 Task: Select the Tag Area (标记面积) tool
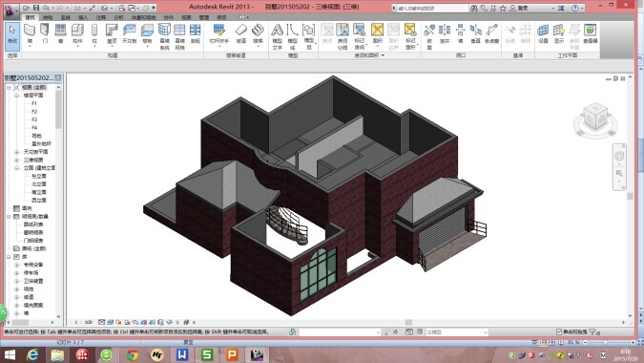410,36
